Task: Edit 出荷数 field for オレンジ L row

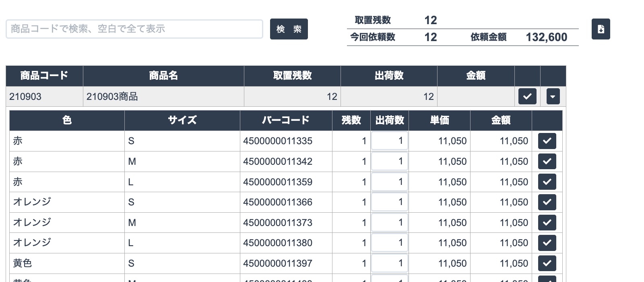Action: coord(390,243)
